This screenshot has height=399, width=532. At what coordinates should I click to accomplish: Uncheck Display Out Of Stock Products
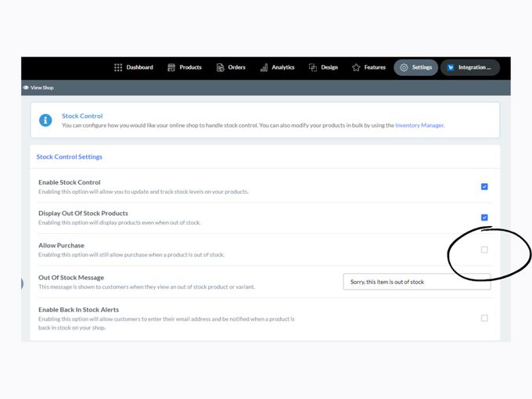pyautogui.click(x=484, y=217)
